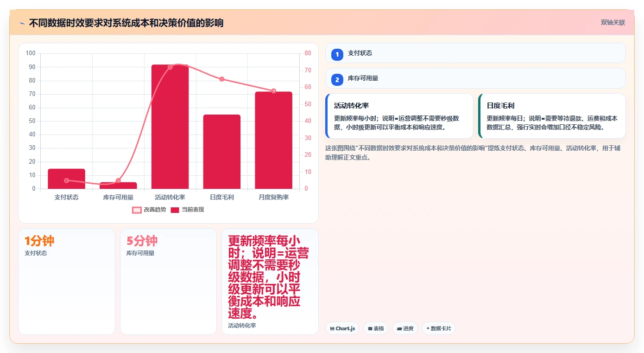Open the 1分钟 支付状态 metric card
The height and width of the screenshot is (353, 644).
coord(67,281)
